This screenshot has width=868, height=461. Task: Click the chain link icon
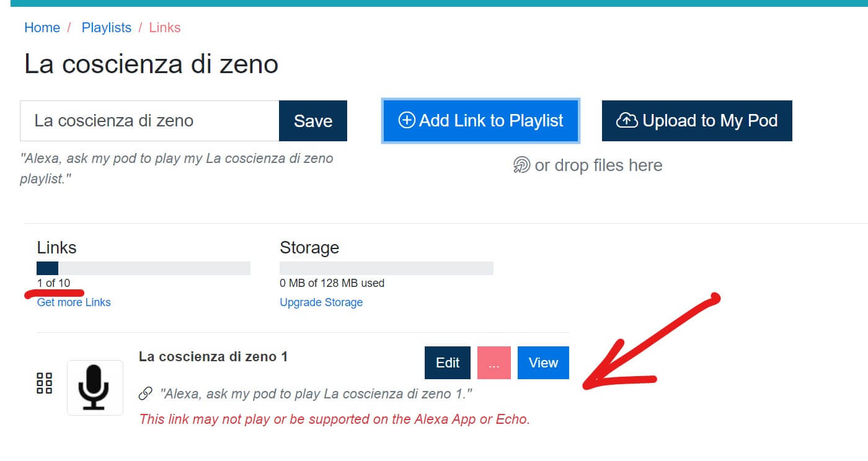pos(146,393)
